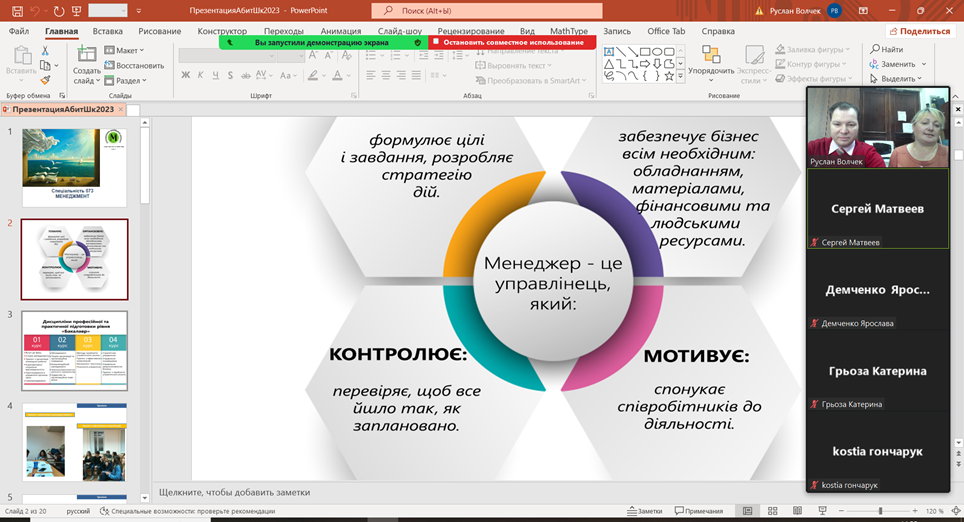The height and width of the screenshot is (522, 964).
Task: Open the Вставка ribbon tab
Action: pyautogui.click(x=107, y=31)
